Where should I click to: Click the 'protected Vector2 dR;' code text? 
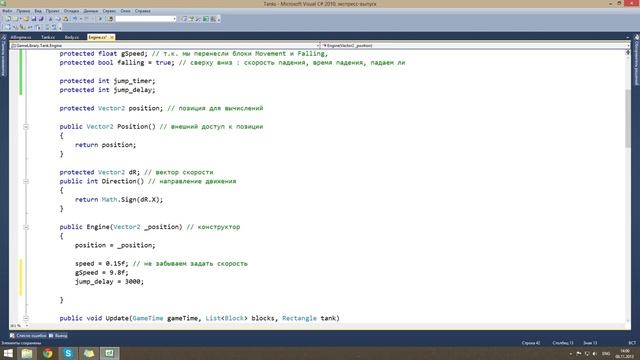(100, 172)
